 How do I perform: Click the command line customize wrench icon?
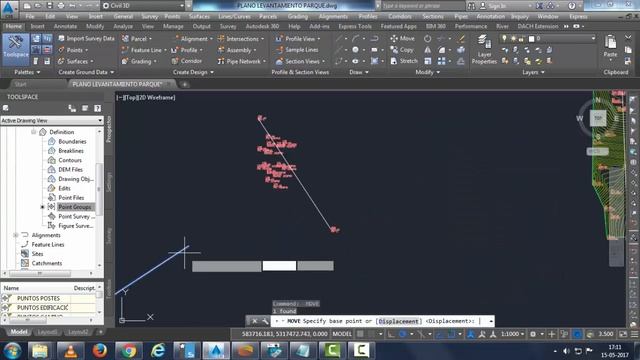click(x=265, y=321)
